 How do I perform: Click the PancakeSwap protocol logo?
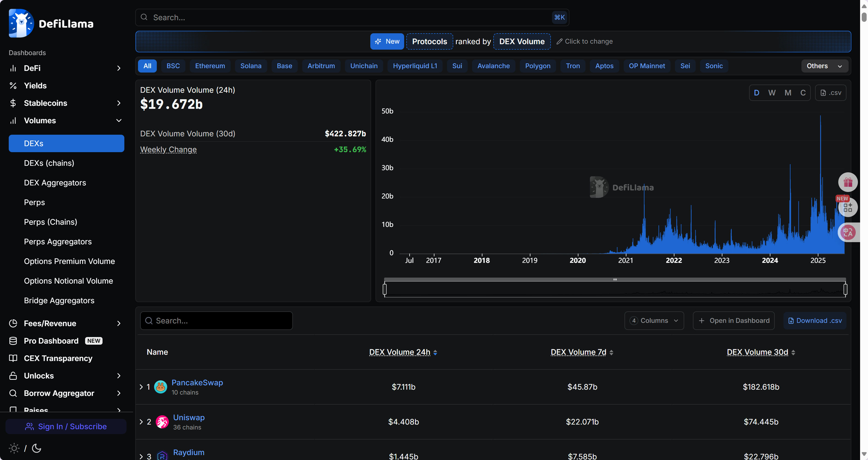pos(161,387)
